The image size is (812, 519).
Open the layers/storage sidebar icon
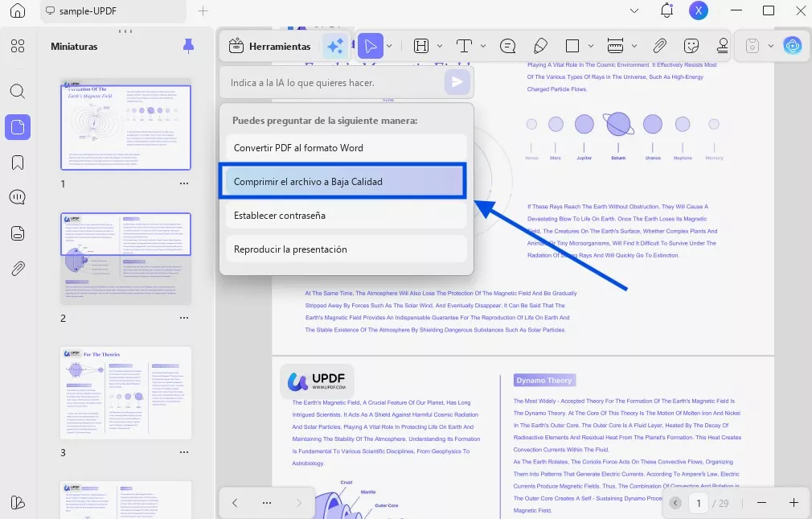click(x=18, y=233)
